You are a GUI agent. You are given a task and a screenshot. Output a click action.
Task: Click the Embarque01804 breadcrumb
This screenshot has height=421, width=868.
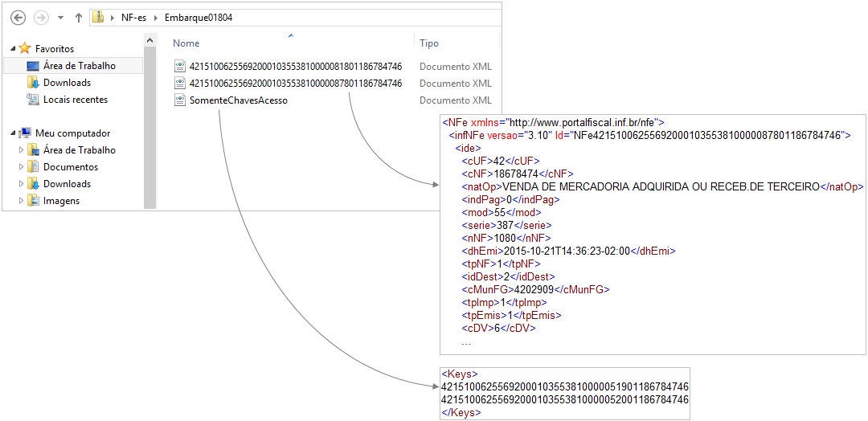[x=199, y=18]
